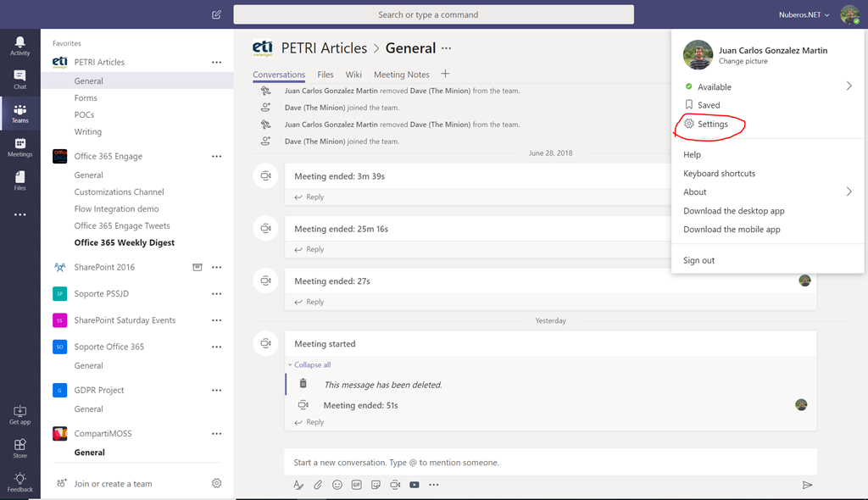Viewport: 868px width, 500px height.
Task: Open Office 365 Weekly Digest channel
Action: pos(124,242)
